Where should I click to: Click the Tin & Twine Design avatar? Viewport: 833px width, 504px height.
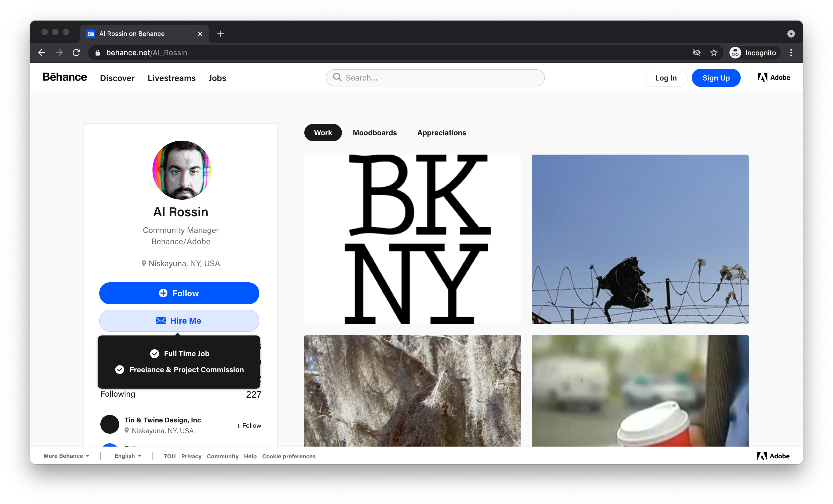tap(109, 424)
